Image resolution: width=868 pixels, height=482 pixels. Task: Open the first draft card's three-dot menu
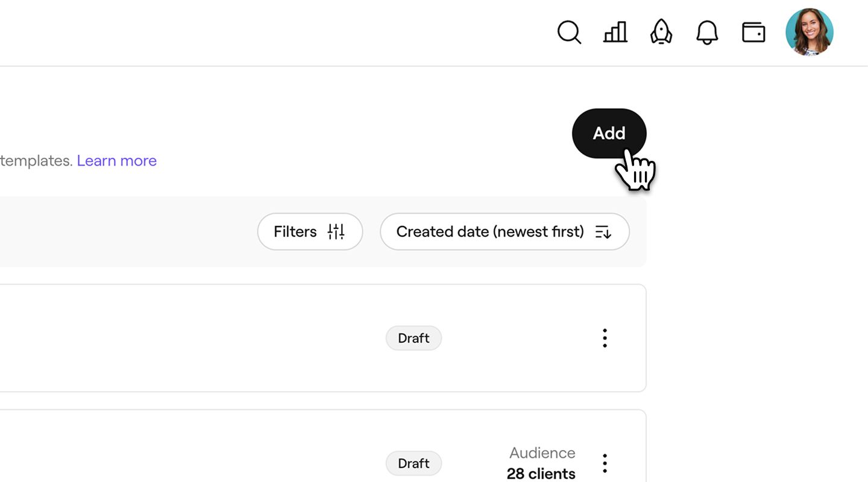click(605, 339)
